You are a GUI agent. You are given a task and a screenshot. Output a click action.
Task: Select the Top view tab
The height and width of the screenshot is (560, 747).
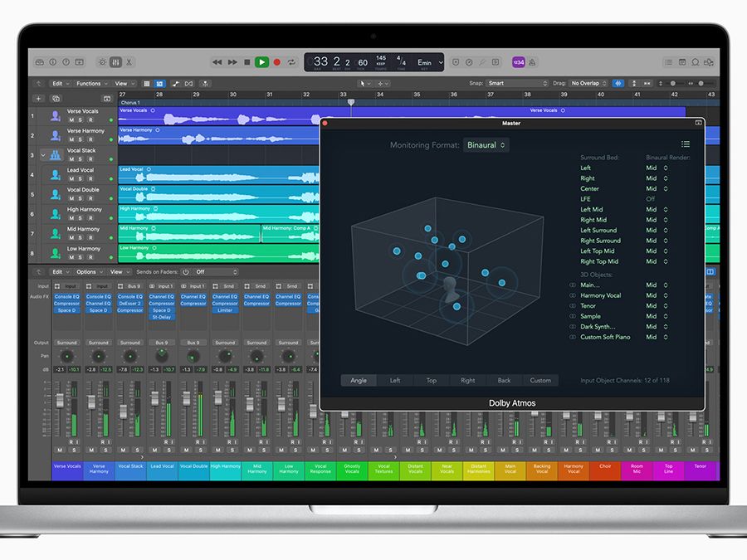(x=432, y=381)
